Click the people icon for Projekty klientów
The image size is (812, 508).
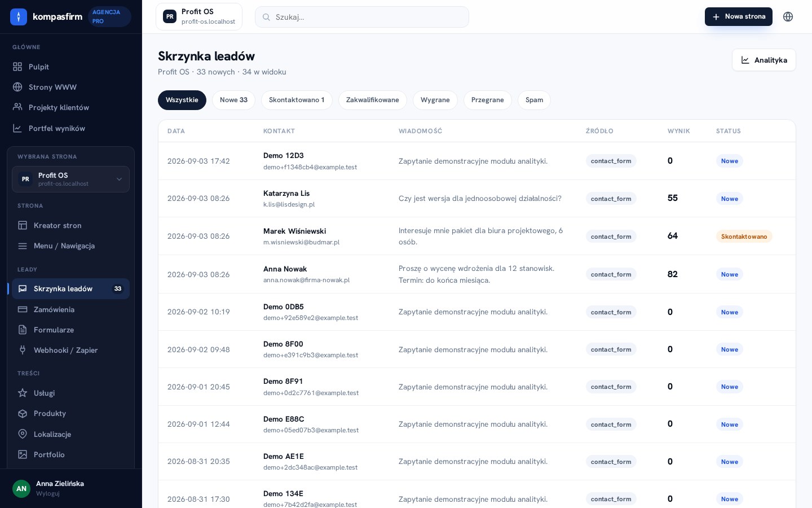pos(17,107)
